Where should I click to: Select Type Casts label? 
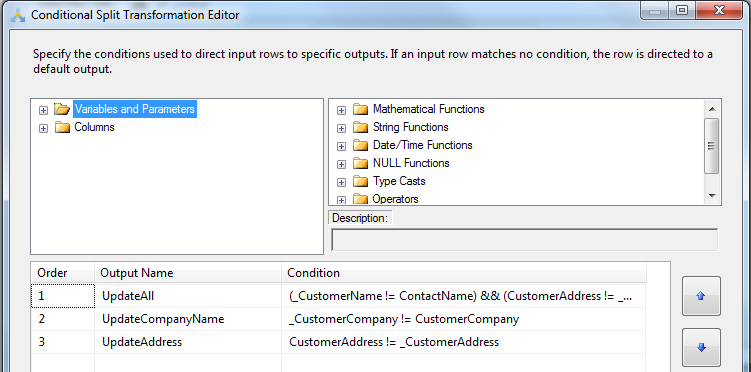[x=399, y=181]
